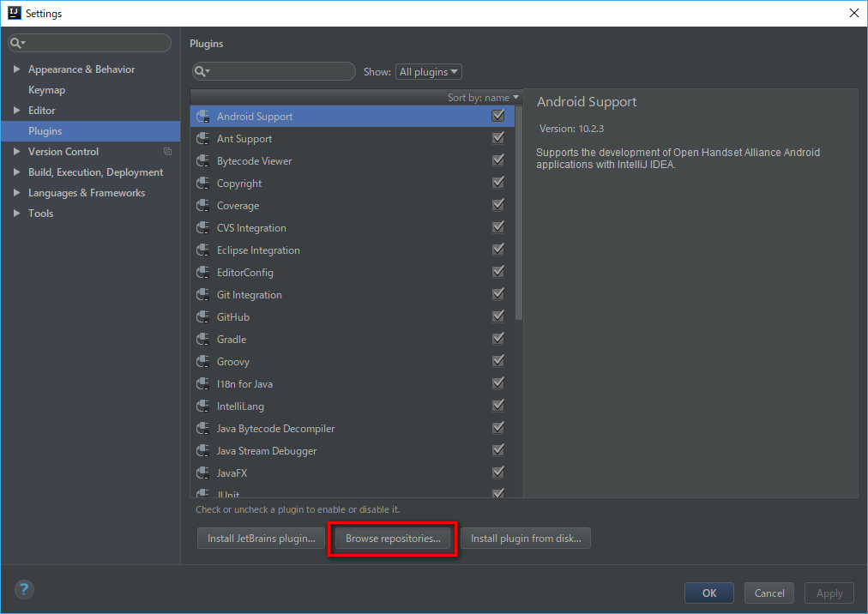The width and height of the screenshot is (868, 614).
Task: Click the Git Integration plugin icon
Action: (x=203, y=294)
